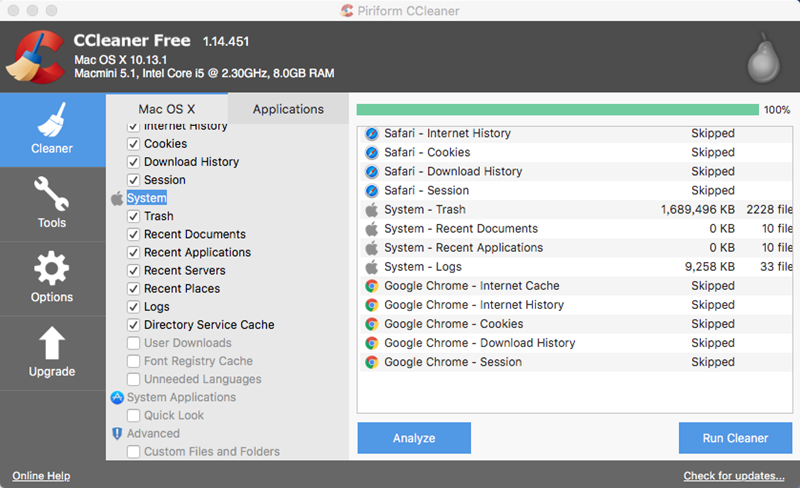
Task: Enable the Quick Look checkbox
Action: pyautogui.click(x=133, y=416)
